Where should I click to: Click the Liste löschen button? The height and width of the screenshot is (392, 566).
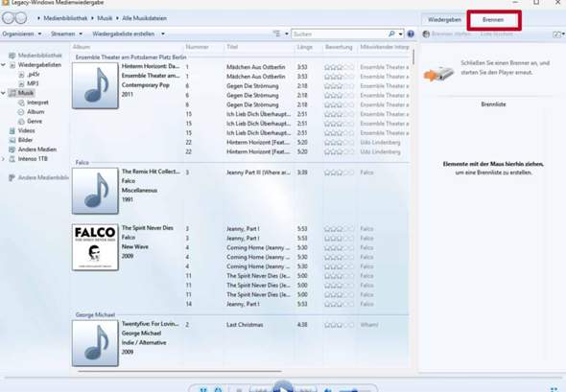(x=497, y=34)
